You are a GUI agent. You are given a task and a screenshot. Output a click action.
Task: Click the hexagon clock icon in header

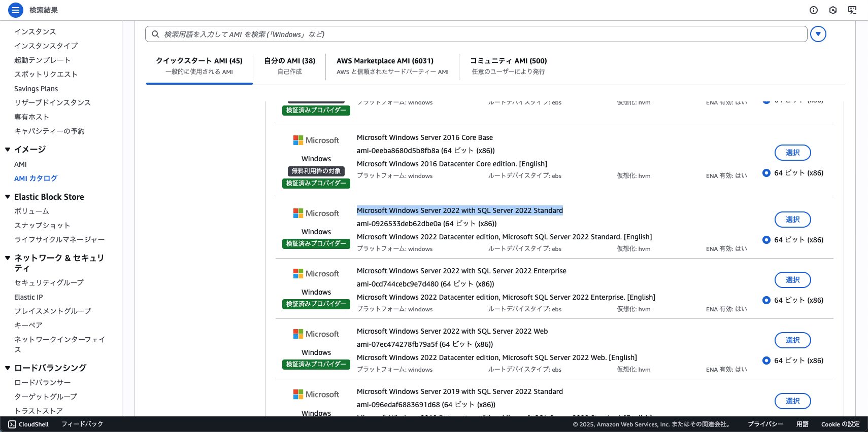click(x=833, y=10)
